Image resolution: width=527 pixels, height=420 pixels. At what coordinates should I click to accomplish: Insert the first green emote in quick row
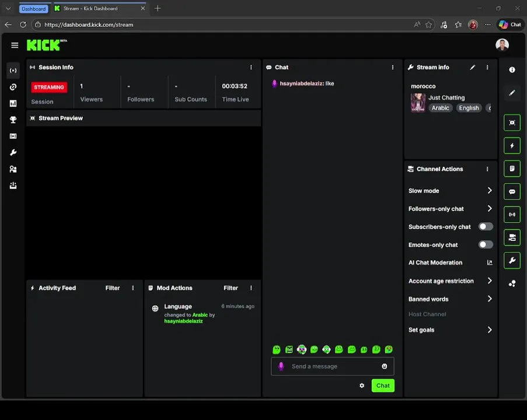pos(276,349)
